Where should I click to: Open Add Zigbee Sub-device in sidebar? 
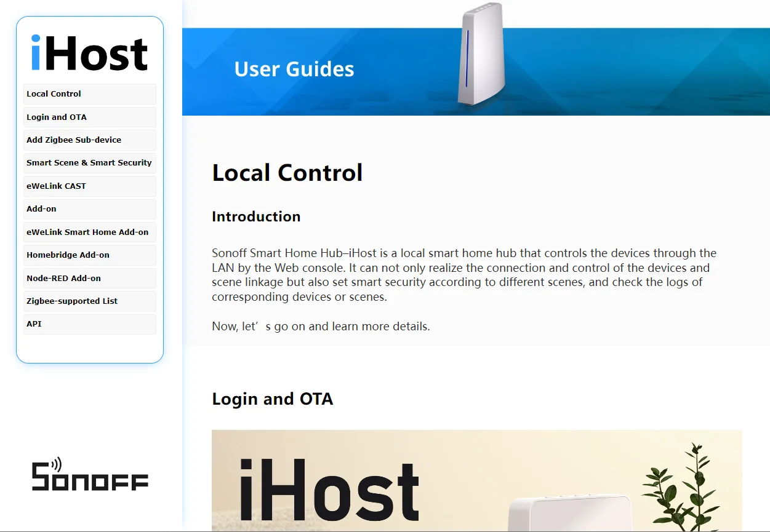click(x=90, y=140)
